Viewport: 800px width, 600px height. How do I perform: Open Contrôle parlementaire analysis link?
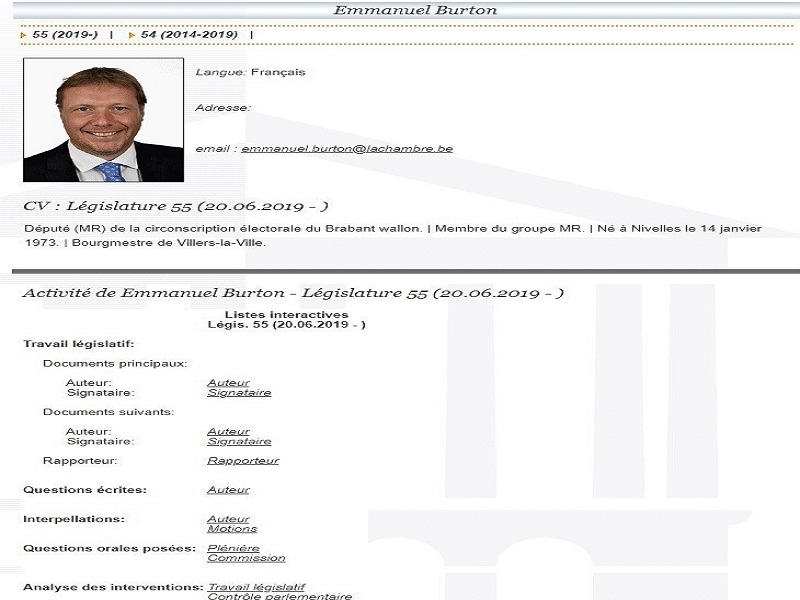[x=280, y=596]
